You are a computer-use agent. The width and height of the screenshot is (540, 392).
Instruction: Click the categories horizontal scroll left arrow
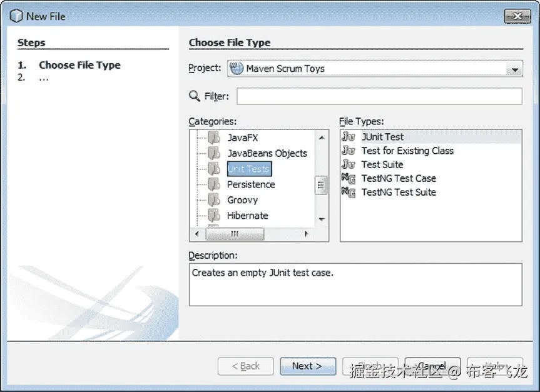(196, 234)
